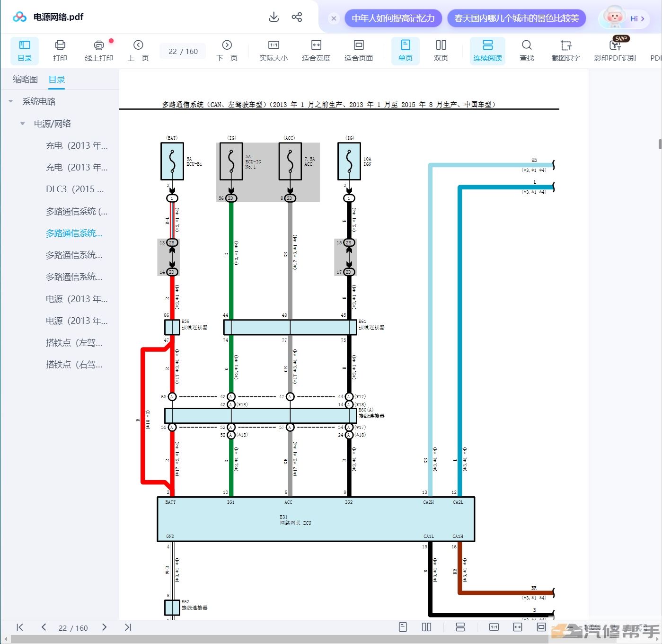Image resolution: width=662 pixels, height=644 pixels.
Task: Jump to first page in bottom bar
Action: tap(20, 627)
